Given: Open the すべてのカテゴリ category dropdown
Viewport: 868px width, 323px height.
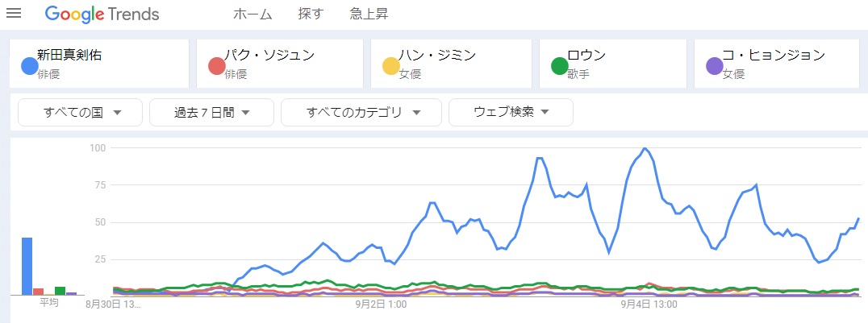Looking at the screenshot, I should 361,113.
